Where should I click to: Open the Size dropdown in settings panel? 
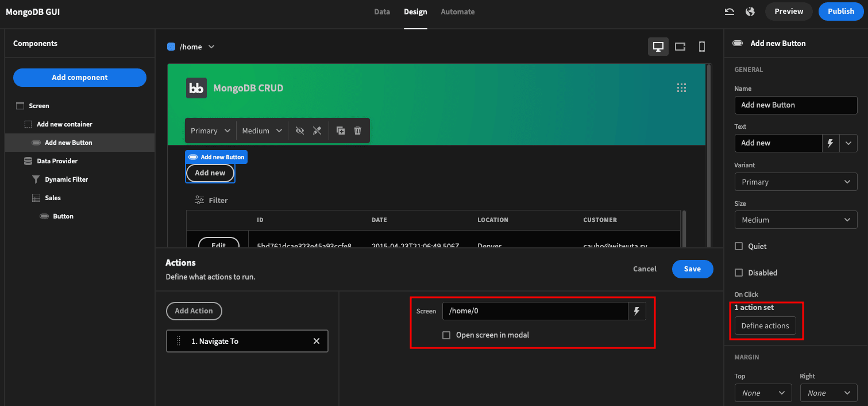coord(796,220)
